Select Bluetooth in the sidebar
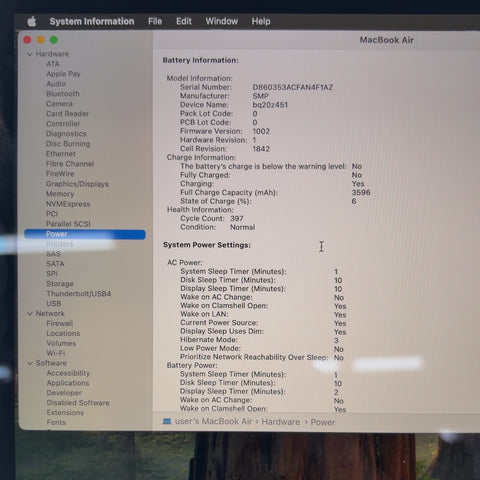Viewport: 480px width, 480px height. [63, 94]
